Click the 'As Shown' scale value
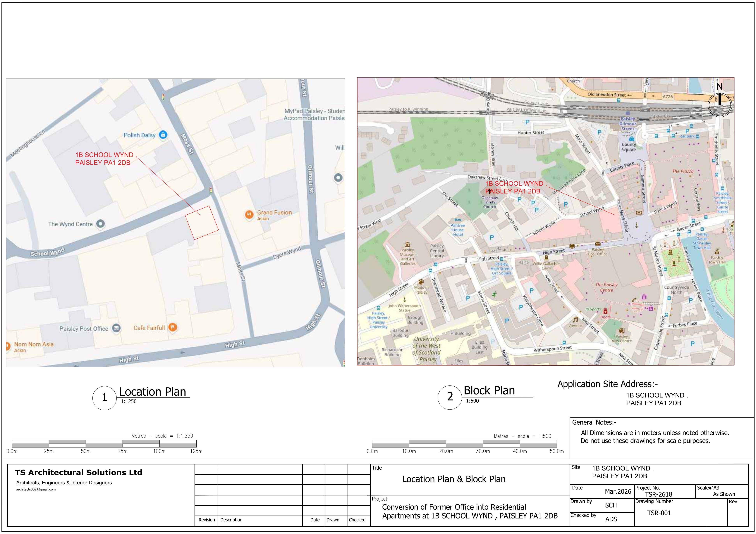The image size is (756, 534). click(724, 494)
